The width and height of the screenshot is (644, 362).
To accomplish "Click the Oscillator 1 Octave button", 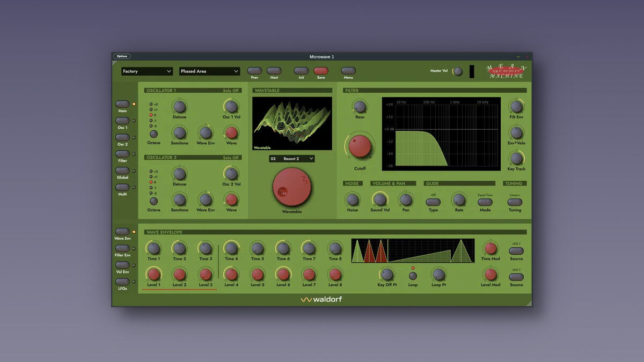I will pos(154,134).
